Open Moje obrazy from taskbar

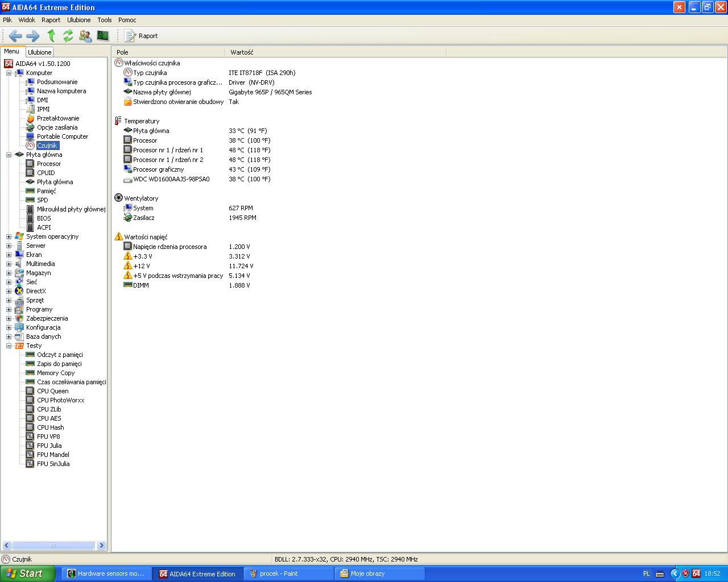380,573
